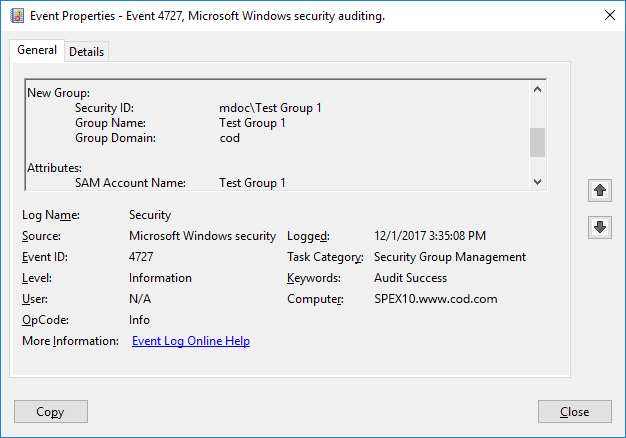Switch to the Details tab
The width and height of the screenshot is (626, 438).
pos(86,52)
